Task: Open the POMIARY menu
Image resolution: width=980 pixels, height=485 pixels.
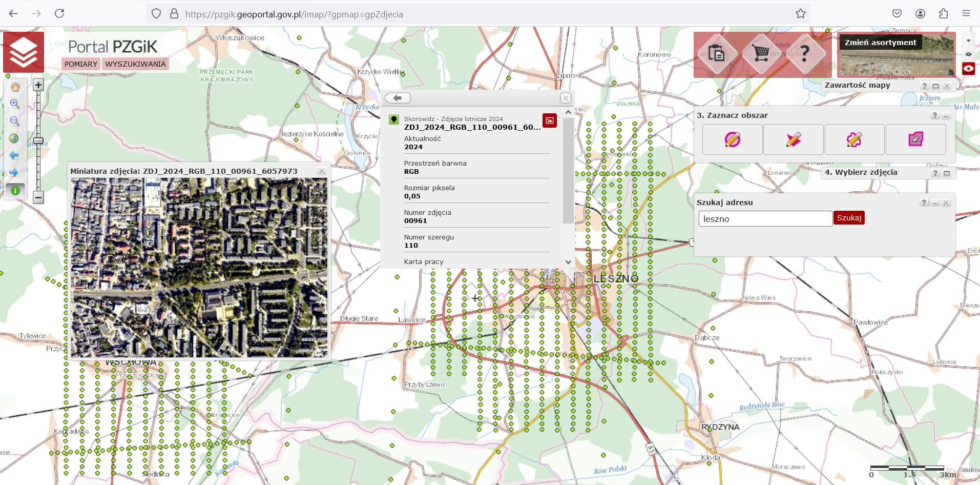Action: click(x=81, y=64)
